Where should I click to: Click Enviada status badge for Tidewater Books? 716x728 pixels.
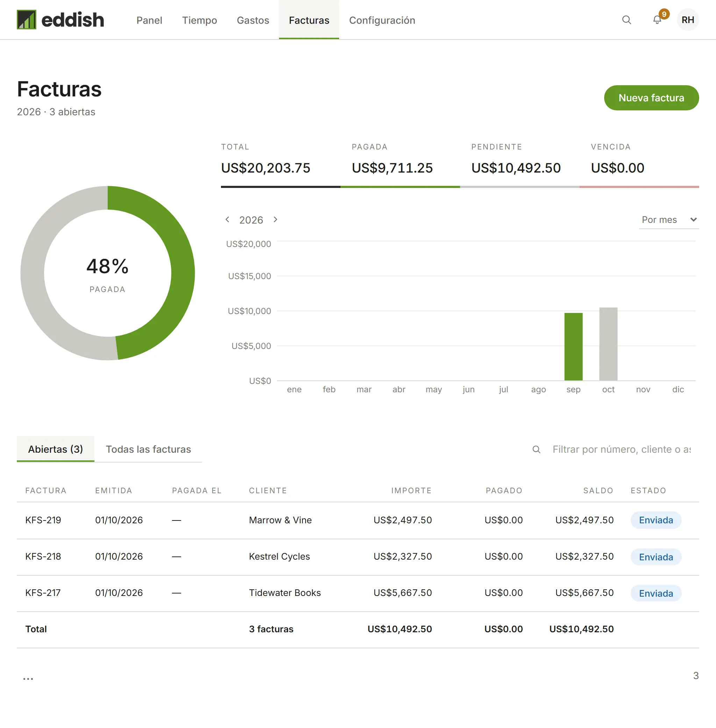click(x=656, y=594)
